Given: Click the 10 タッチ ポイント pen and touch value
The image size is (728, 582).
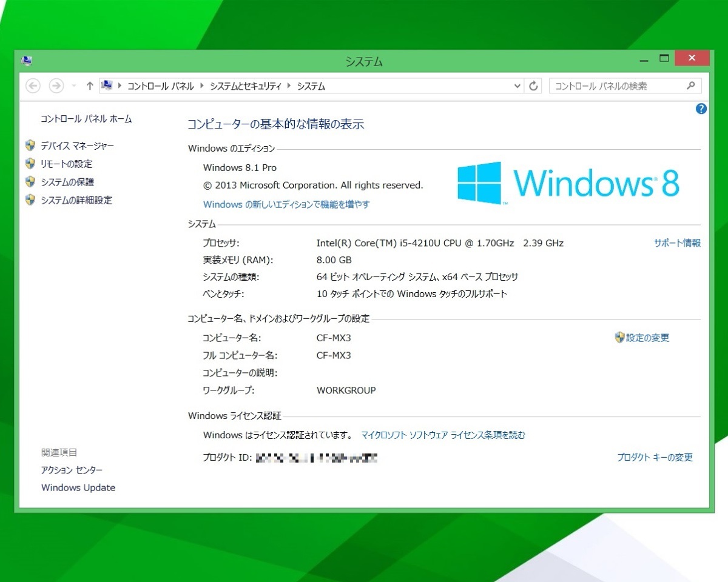Looking at the screenshot, I should coord(412,294).
